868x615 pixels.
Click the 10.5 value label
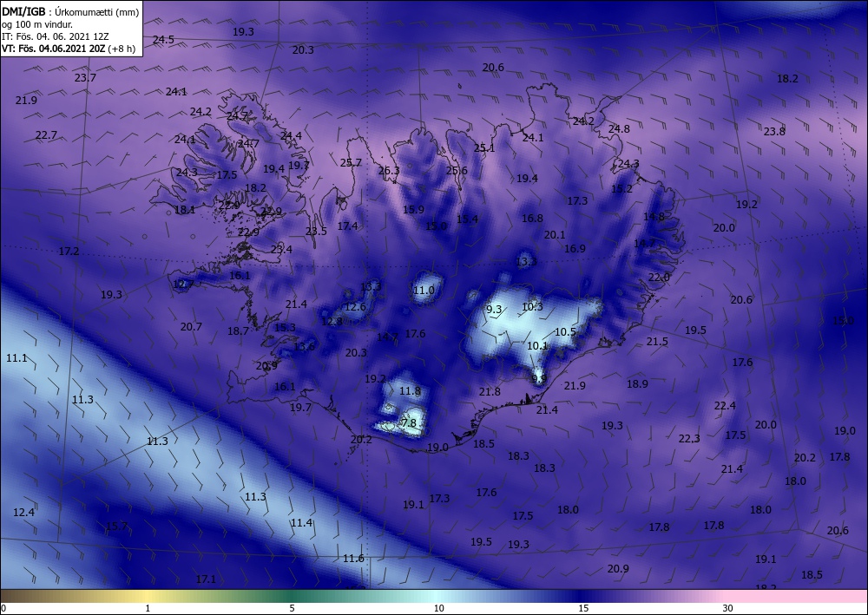click(x=566, y=332)
